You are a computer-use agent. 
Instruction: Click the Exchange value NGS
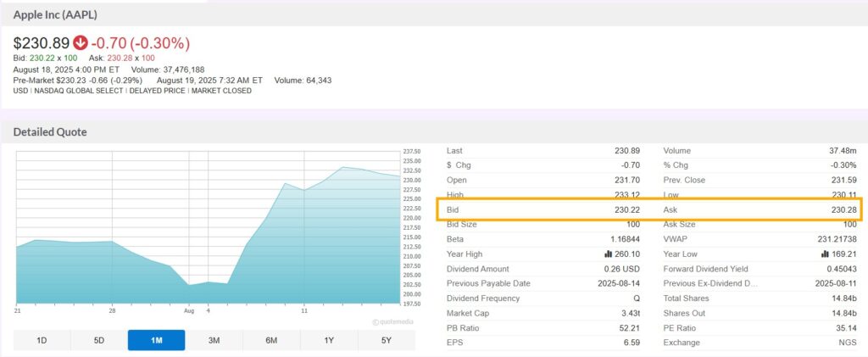[x=849, y=343]
